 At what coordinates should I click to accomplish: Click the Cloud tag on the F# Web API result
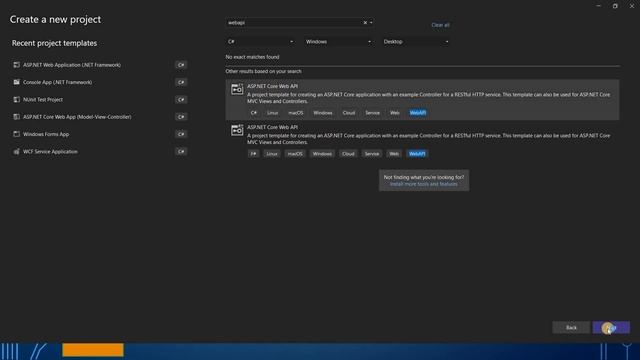[348, 154]
